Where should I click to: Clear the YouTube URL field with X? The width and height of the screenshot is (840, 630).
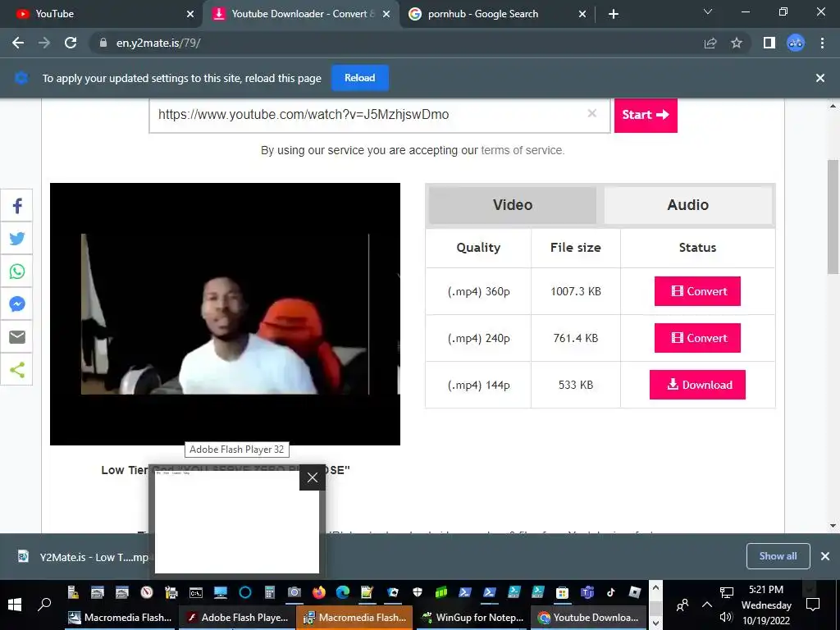591,113
